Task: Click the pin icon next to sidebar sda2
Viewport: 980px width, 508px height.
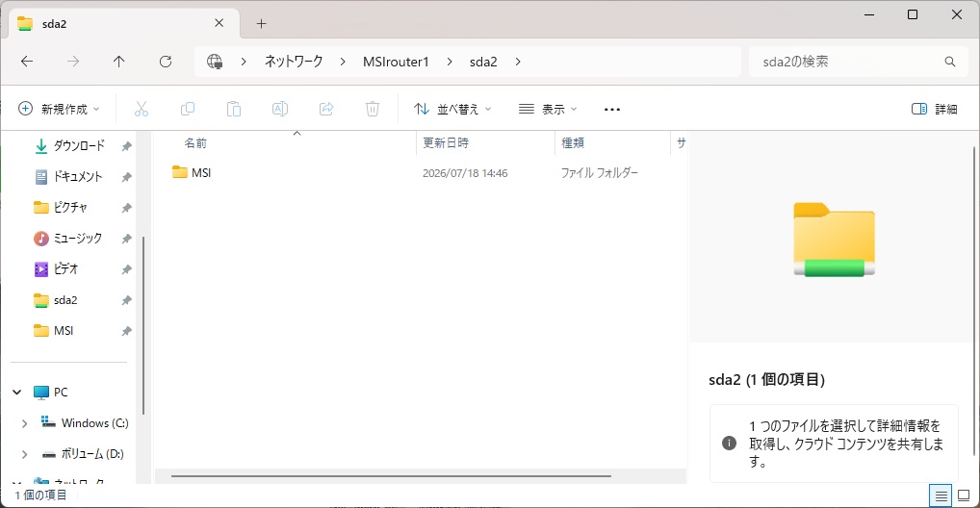Action: coord(126,300)
